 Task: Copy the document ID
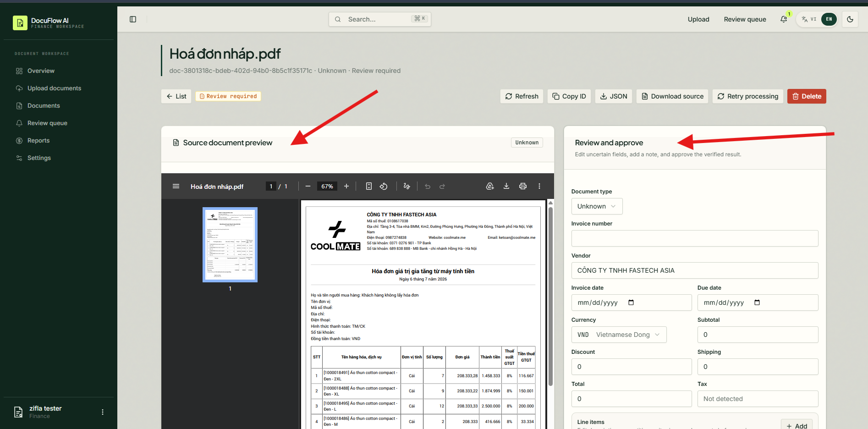569,96
